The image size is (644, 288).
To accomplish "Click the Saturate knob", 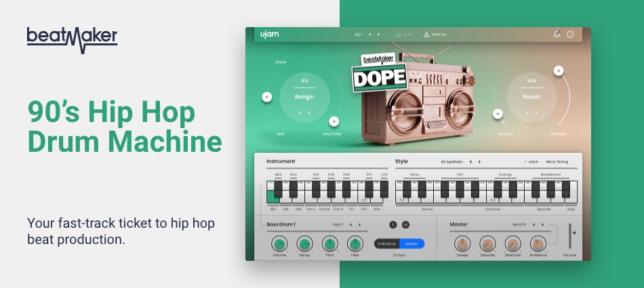I will pyautogui.click(x=487, y=244).
